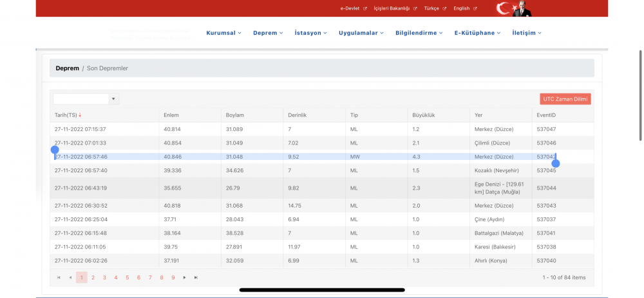Open the İletişim menu

coord(526,33)
